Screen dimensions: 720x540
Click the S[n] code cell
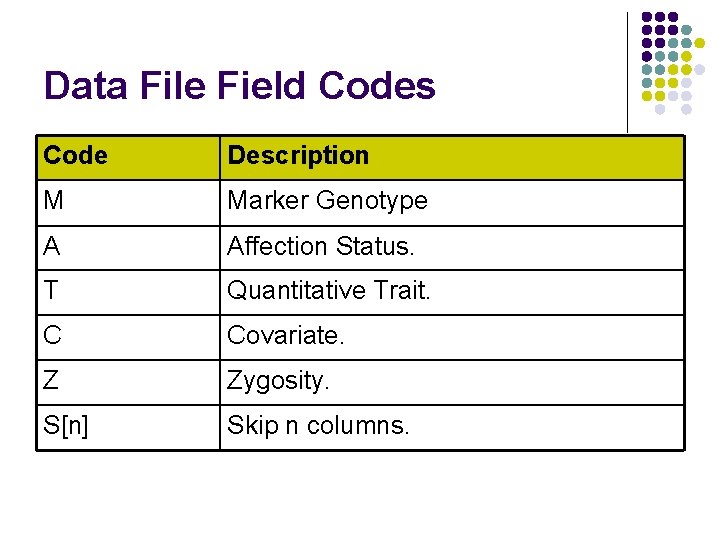128,428
